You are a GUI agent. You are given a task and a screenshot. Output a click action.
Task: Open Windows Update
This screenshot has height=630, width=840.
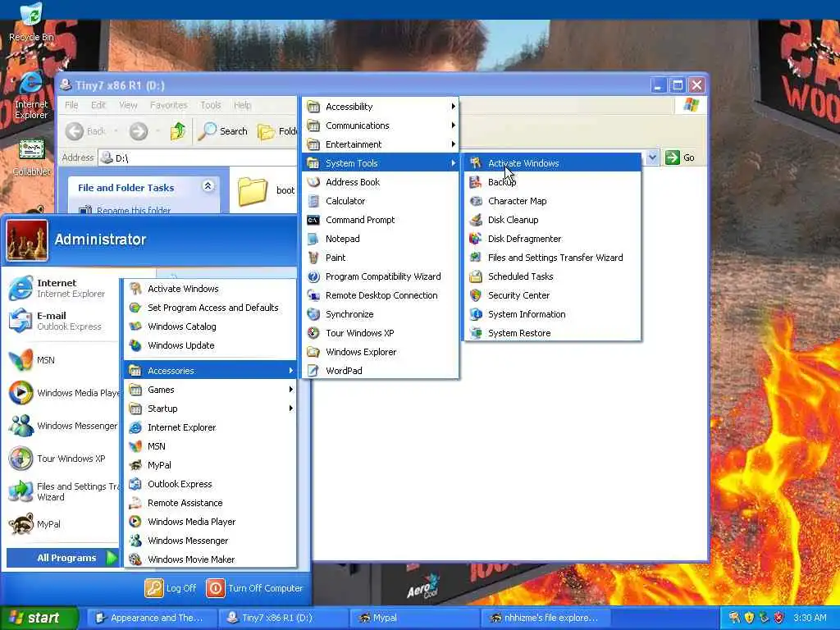pyautogui.click(x=210, y=345)
